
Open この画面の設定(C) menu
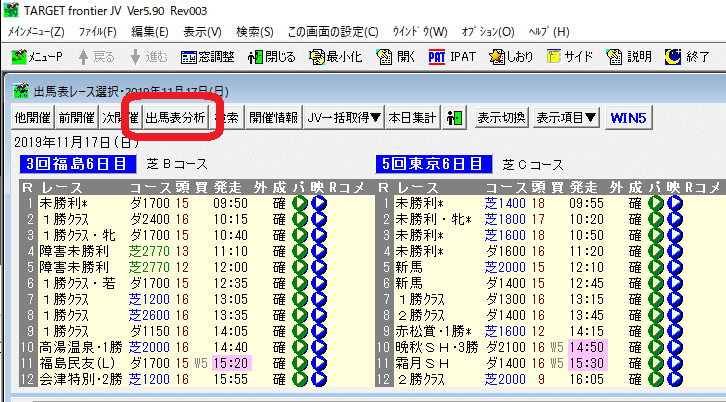pyautogui.click(x=333, y=32)
